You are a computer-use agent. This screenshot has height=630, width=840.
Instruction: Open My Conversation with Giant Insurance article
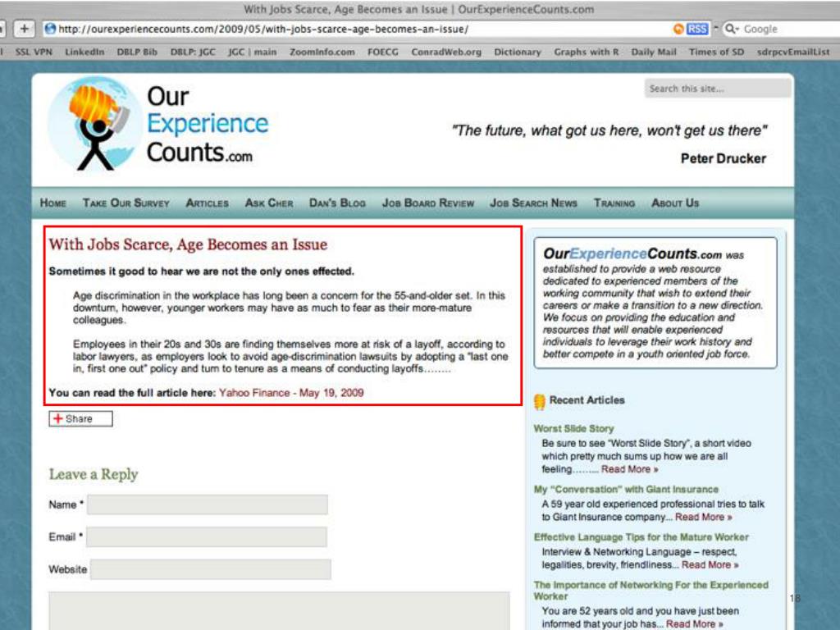[626, 489]
